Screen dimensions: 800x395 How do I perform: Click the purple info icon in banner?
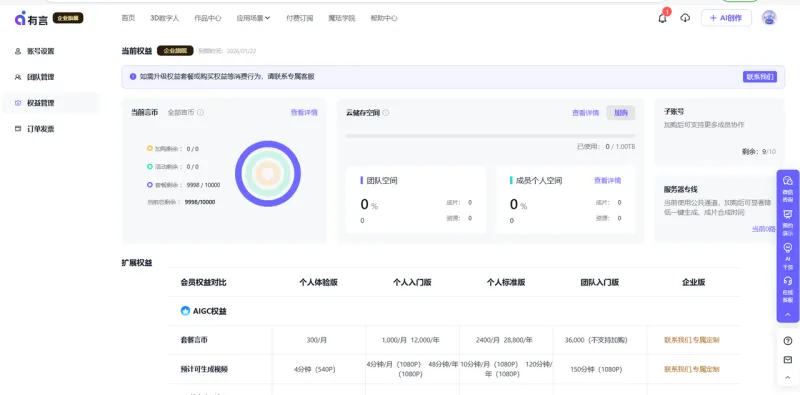pyautogui.click(x=133, y=77)
